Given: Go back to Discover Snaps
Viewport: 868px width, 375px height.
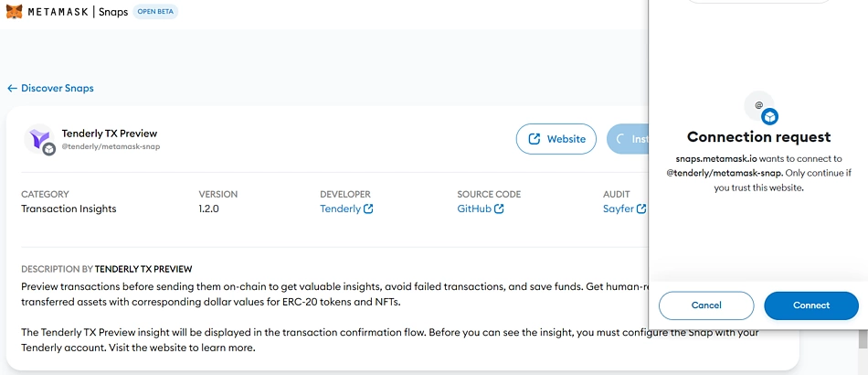Looking at the screenshot, I should coord(50,88).
